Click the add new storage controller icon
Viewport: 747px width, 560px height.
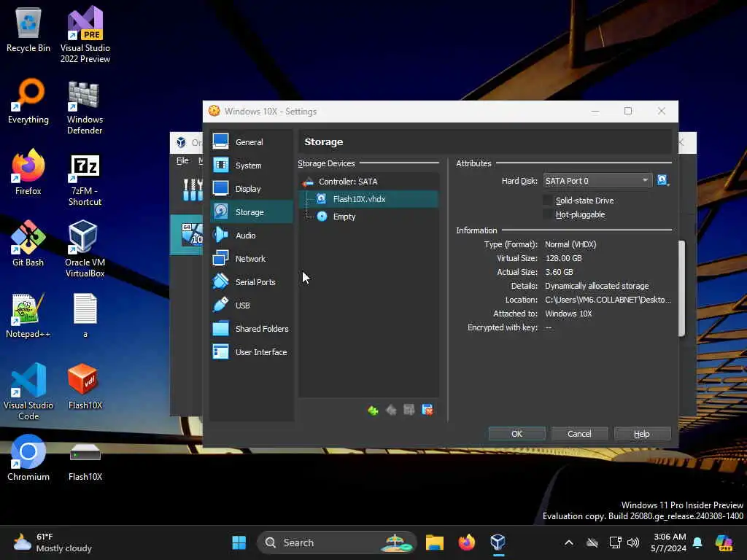point(373,410)
